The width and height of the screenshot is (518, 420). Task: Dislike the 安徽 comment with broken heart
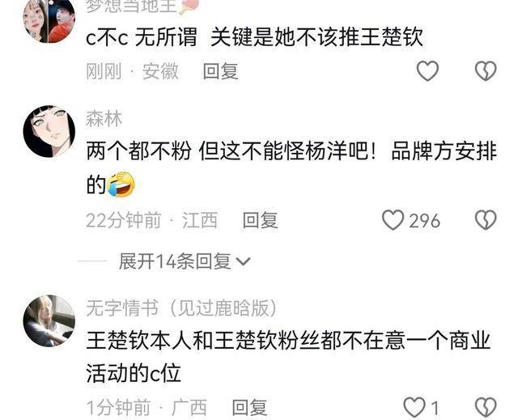[486, 71]
